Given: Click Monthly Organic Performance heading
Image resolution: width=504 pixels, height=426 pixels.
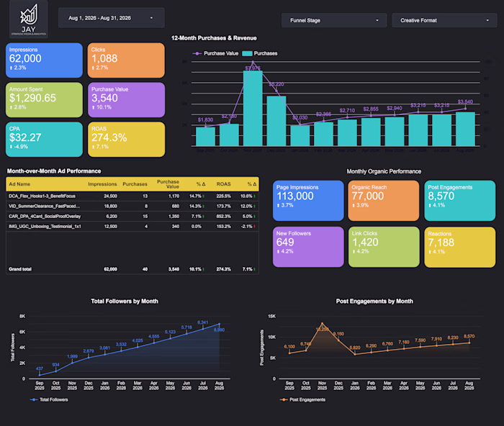Looking at the screenshot, I should [x=384, y=171].
